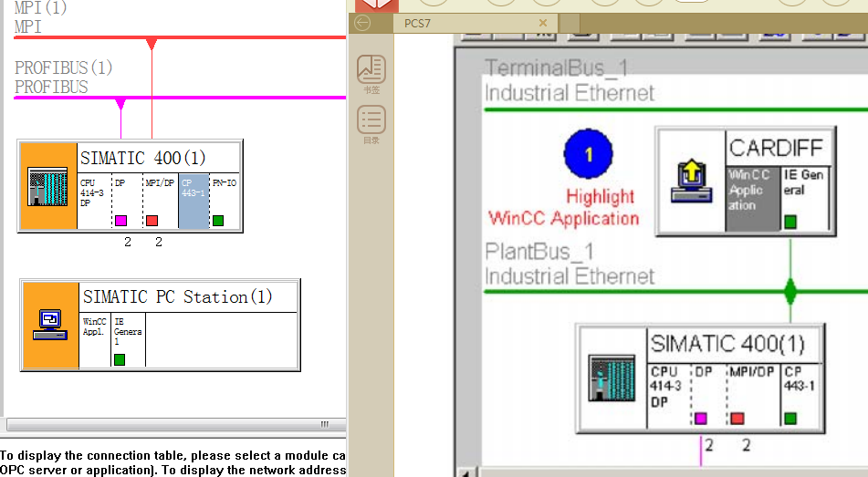Click the green Ethernet node under PN-IO
The width and height of the screenshot is (868, 477).
(x=218, y=221)
